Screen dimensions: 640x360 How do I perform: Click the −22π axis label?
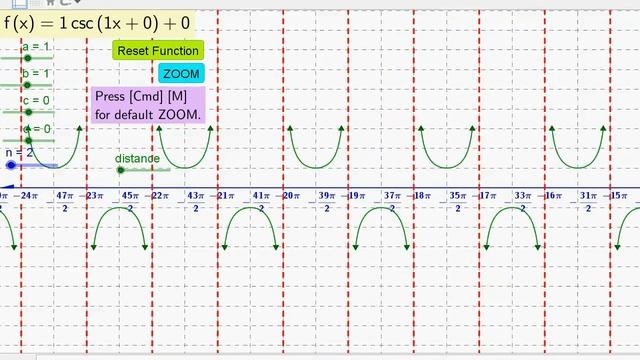pyautogui.click(x=157, y=196)
